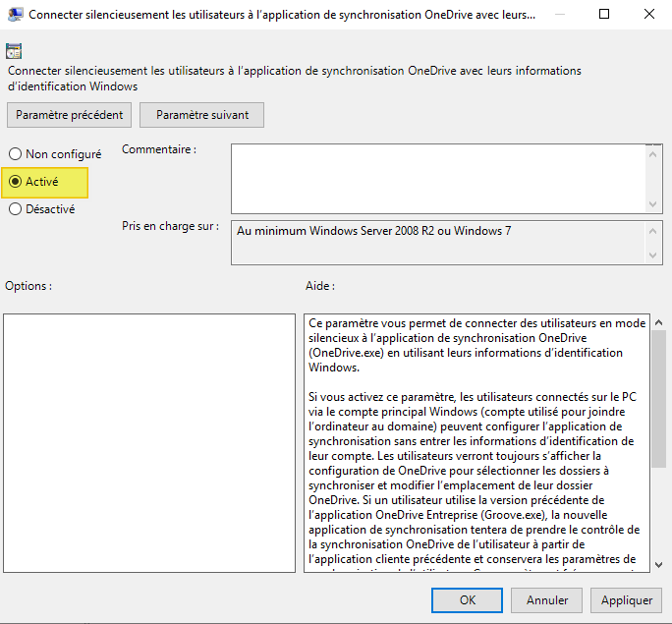The width and height of the screenshot is (672, 624).
Task: Click the up arrow of Commentaire scrollbar
Action: [653, 154]
